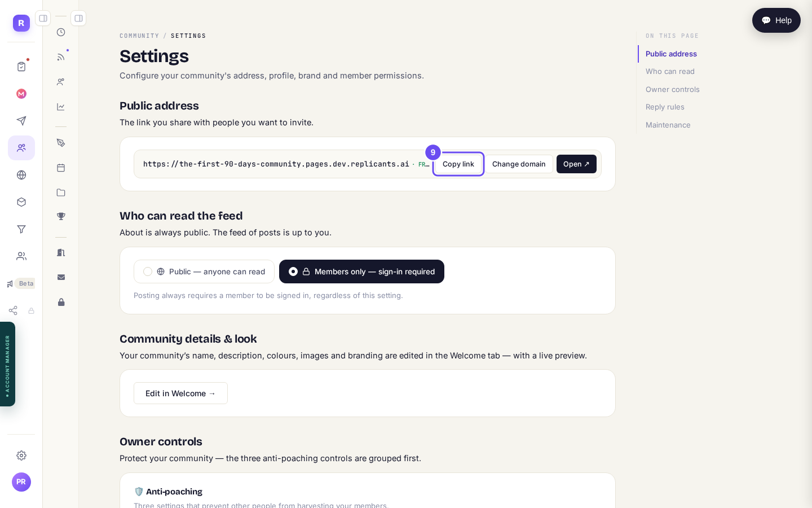This screenshot has width=812, height=508.
Task: Toggle the secondary sidebar panel icon
Action: click(78, 18)
